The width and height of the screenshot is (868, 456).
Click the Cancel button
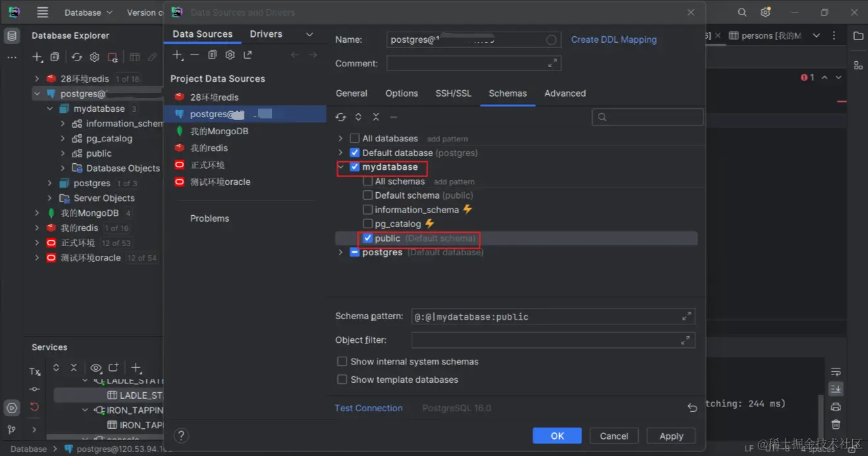click(614, 436)
